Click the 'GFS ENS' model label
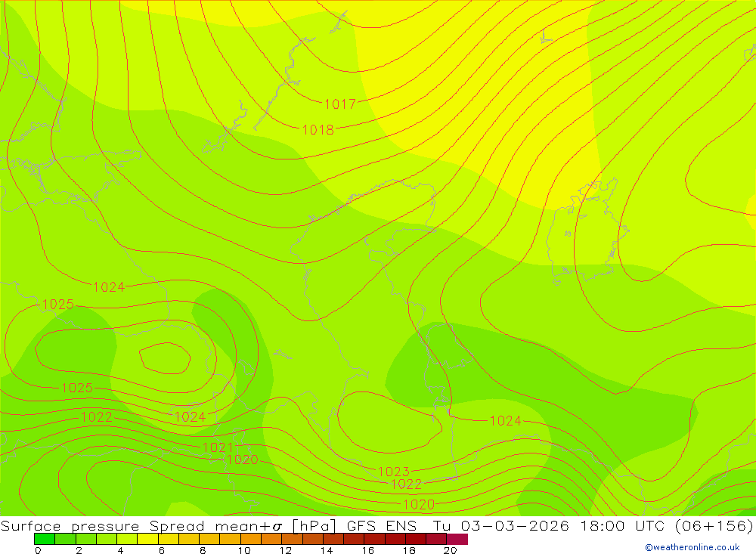Image resolution: width=756 pixels, height=554 pixels. (x=382, y=525)
